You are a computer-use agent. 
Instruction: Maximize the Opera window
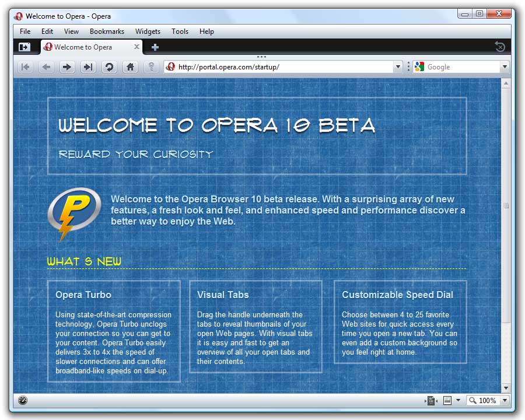tap(480, 14)
